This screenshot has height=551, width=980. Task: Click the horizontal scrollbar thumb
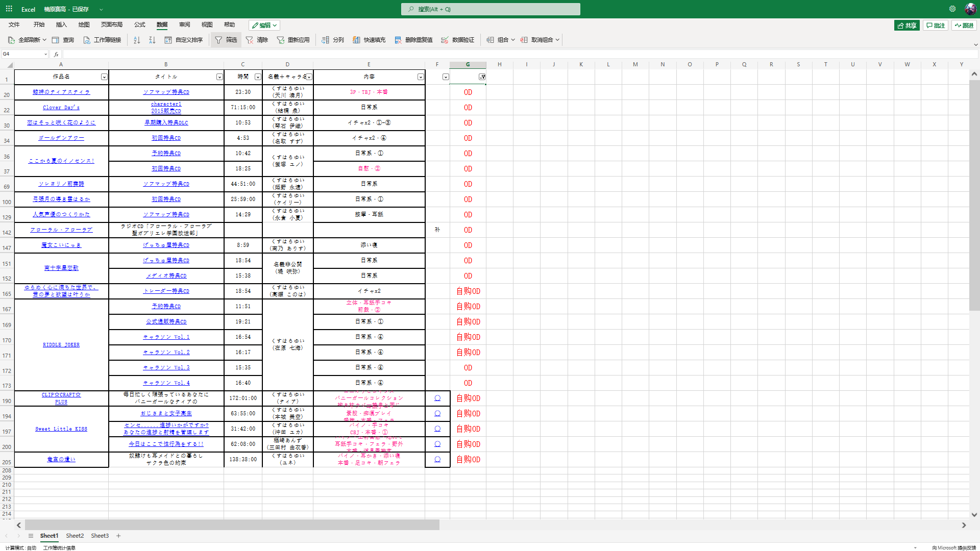(x=232, y=525)
